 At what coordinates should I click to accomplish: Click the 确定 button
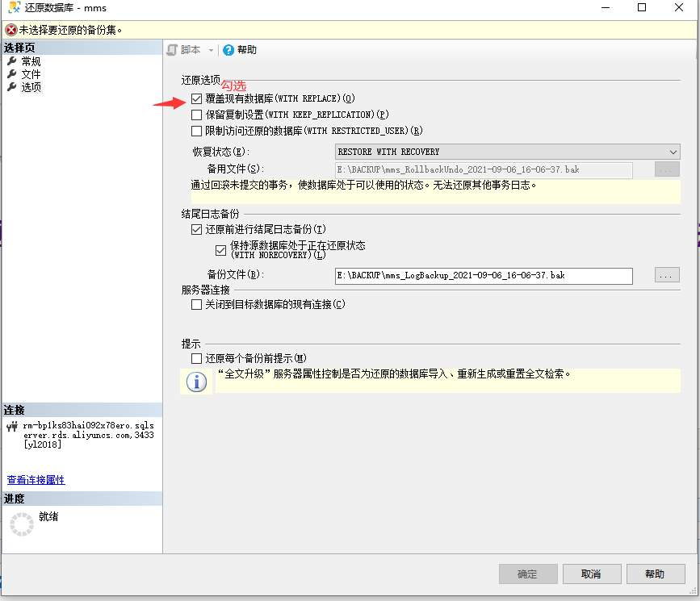pyautogui.click(x=528, y=574)
